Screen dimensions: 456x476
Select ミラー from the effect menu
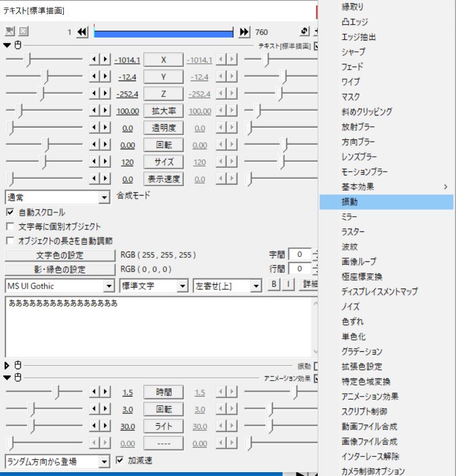tap(386, 217)
